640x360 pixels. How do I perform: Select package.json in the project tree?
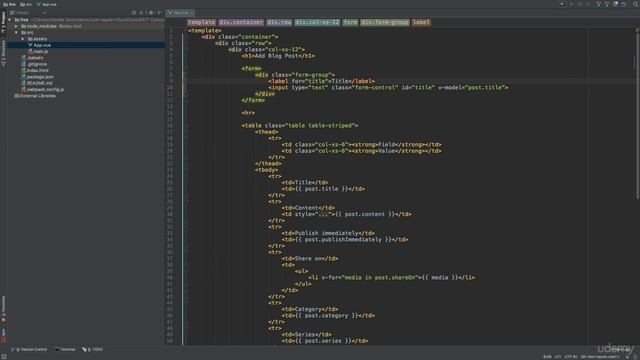[40, 77]
